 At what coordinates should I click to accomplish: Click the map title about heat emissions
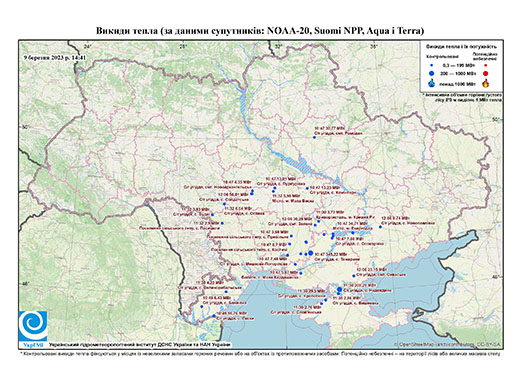coord(260,31)
